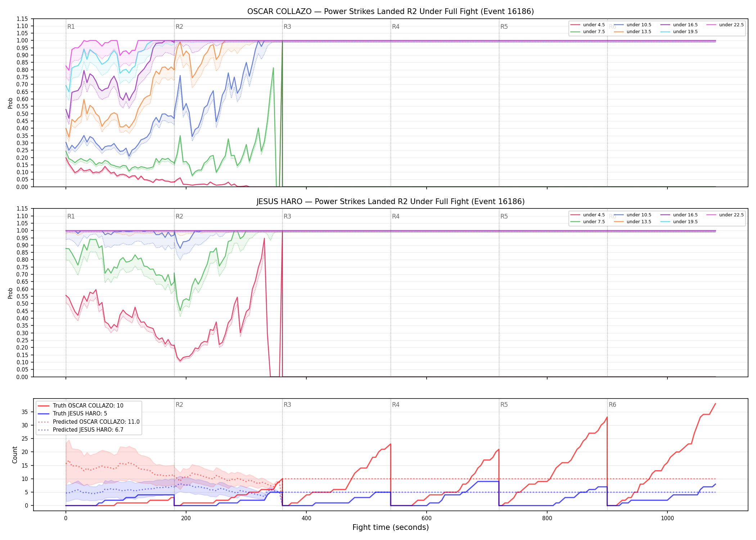Image resolution: width=756 pixels, height=540 pixels.
Task: Select 'under 19.5' in Oscar Collazo legend
Action: [x=679, y=32]
